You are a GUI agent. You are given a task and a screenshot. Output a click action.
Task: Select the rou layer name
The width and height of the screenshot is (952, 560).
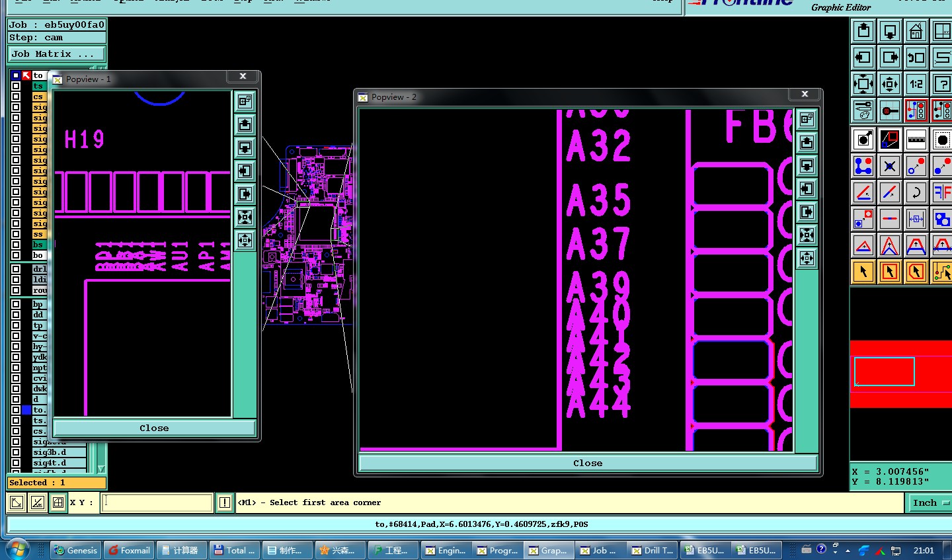click(x=40, y=290)
